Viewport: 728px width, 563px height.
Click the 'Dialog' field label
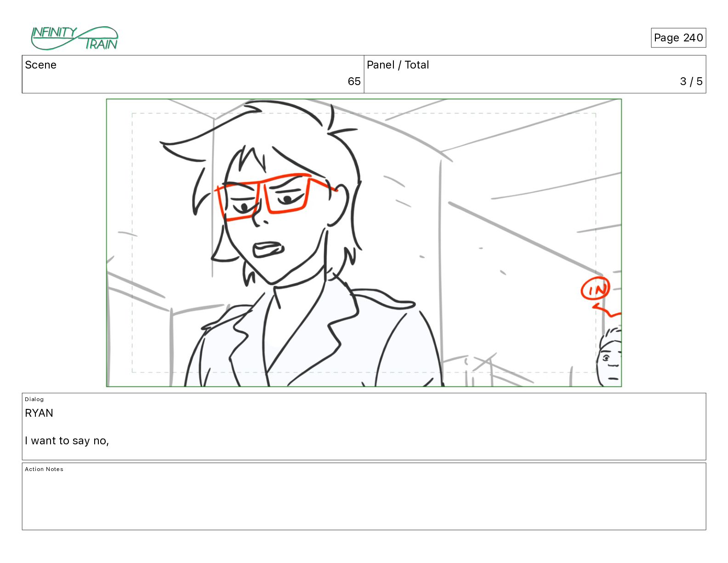coord(34,399)
